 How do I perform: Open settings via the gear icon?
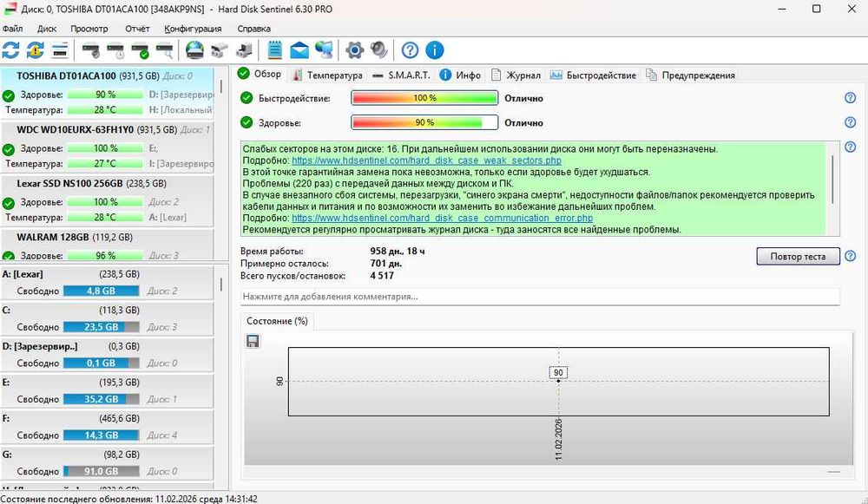(x=354, y=50)
